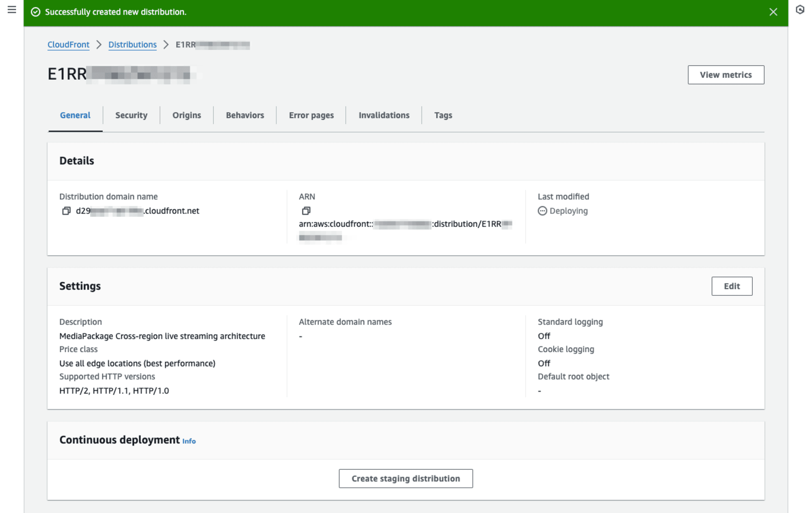Click the E1RR breadcrumb item
The height and width of the screenshot is (513, 812).
213,45
